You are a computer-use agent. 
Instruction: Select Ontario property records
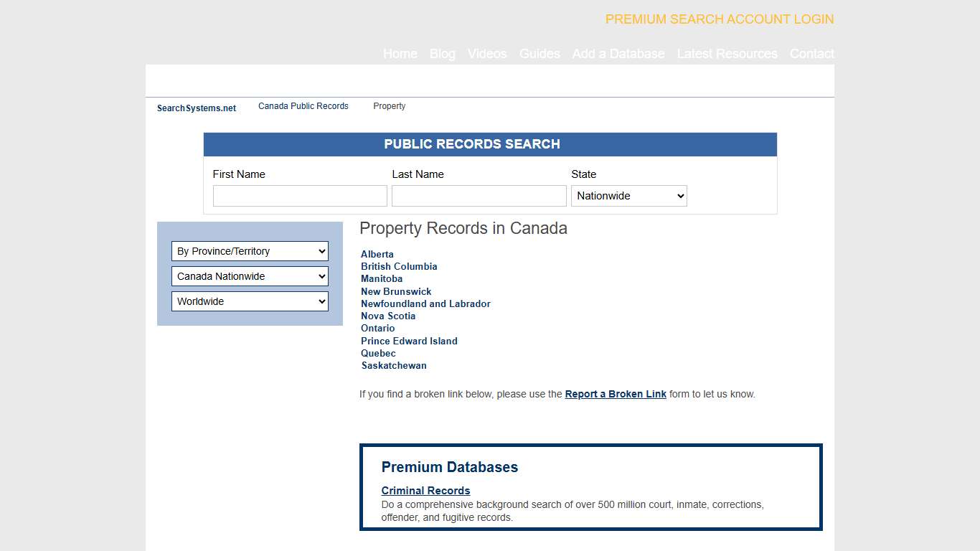[377, 328]
